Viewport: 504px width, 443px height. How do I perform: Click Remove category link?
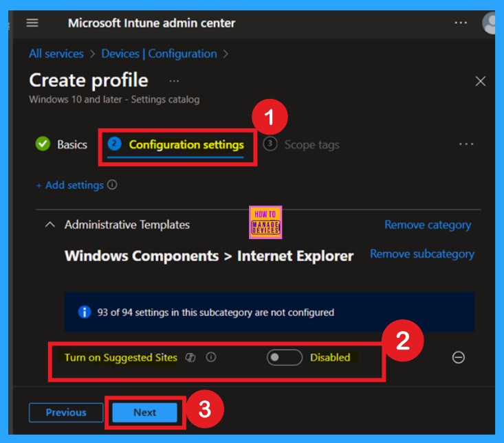coord(428,225)
